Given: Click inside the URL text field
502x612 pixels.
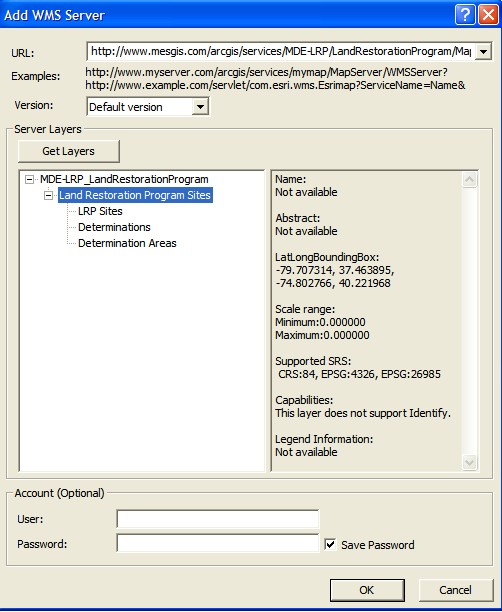Looking at the screenshot, I should click(x=281, y=52).
